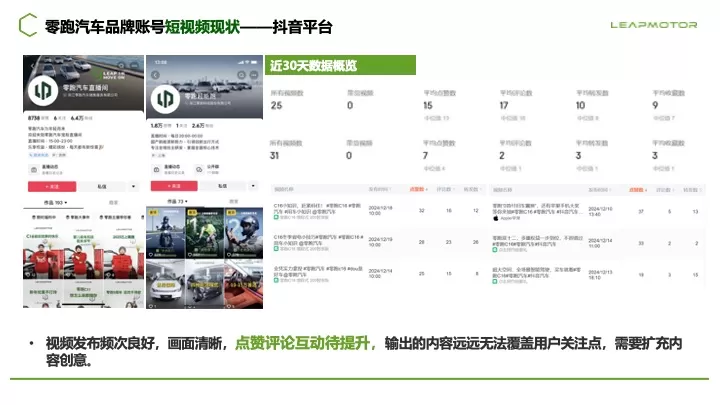
Task: Select the 平均转发数 value 10
Action: click(x=581, y=105)
